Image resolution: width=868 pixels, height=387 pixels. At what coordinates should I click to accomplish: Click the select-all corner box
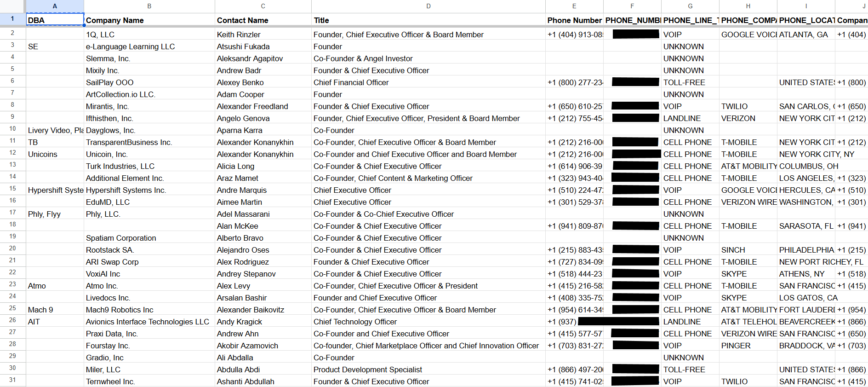click(12, 6)
